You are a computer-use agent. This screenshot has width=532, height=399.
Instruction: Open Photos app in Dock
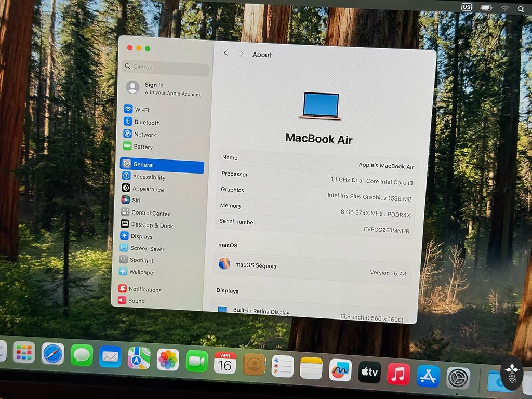(x=168, y=359)
